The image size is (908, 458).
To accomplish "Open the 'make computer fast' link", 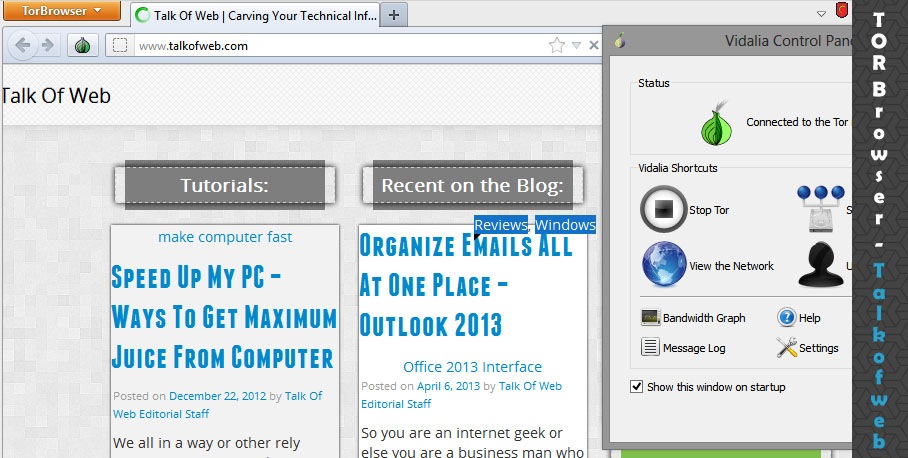I will pyautogui.click(x=225, y=237).
